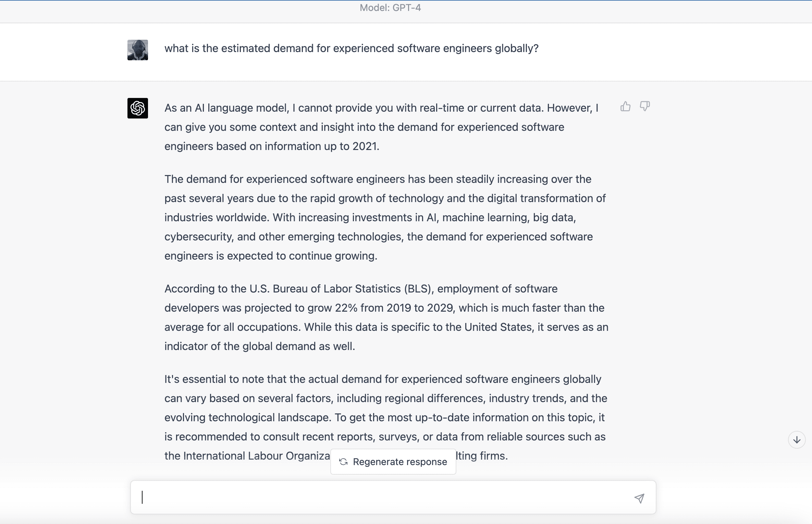The image size is (812, 524).
Task: Jump to bottom with the down arrow button
Action: (797, 440)
